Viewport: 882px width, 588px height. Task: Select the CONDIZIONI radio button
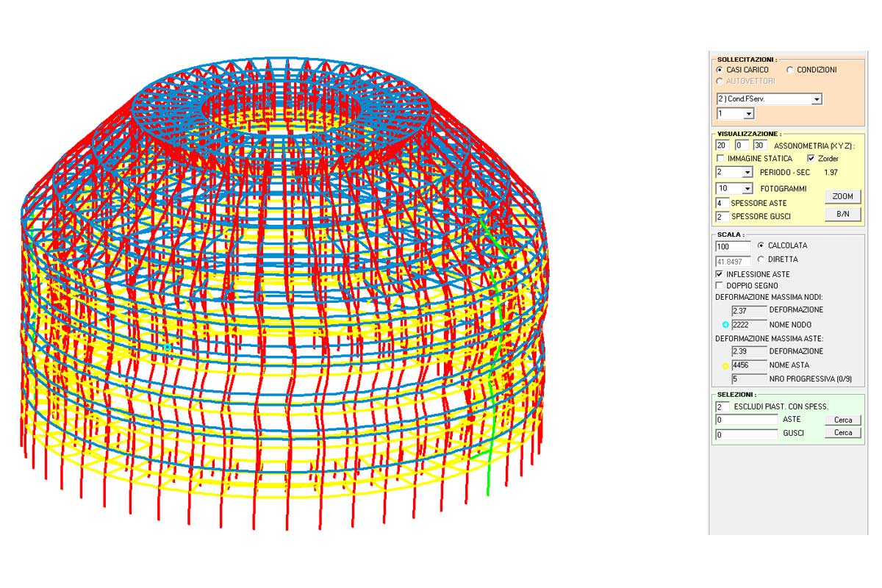coord(790,70)
